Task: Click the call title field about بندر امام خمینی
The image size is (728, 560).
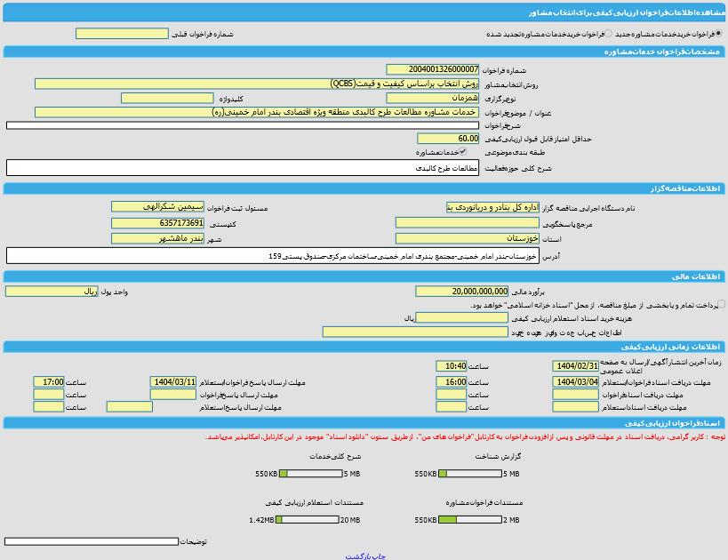Action: 257,112
